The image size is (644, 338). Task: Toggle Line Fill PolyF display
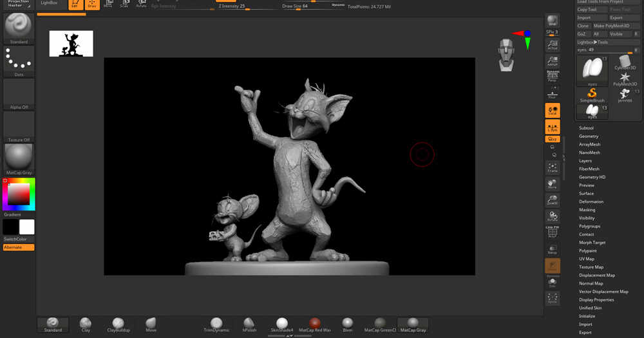(553, 232)
